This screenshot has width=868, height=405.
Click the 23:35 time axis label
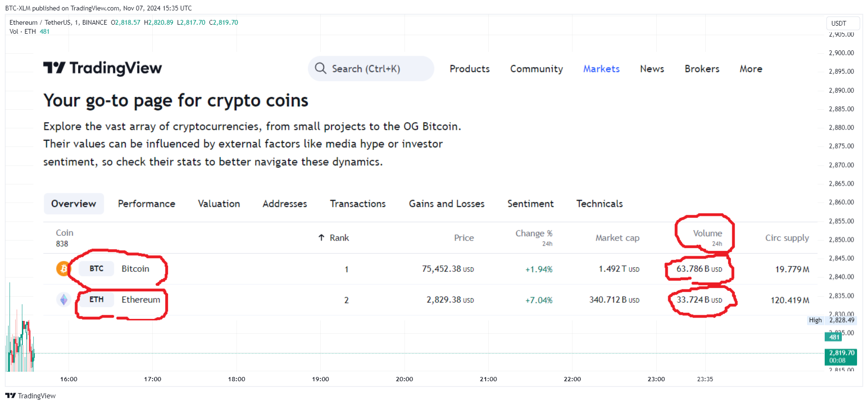click(705, 379)
